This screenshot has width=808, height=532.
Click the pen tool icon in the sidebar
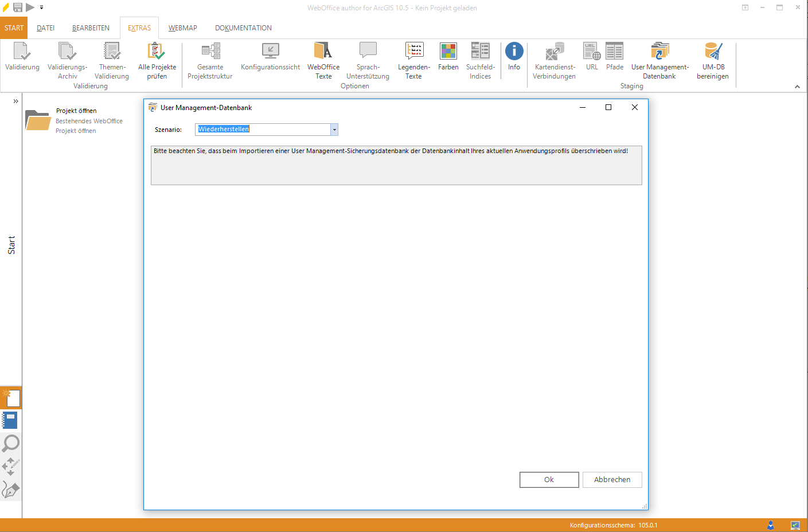coord(11,489)
